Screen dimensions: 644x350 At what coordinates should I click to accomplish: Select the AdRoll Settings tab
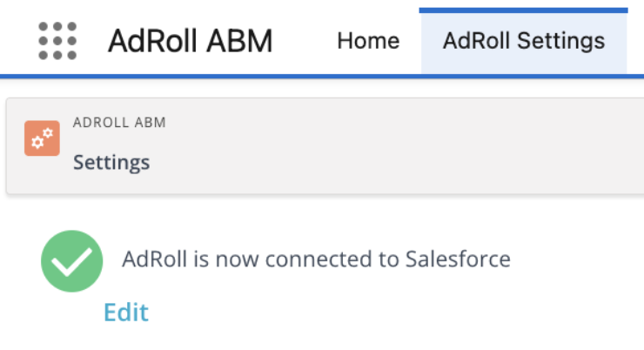coord(523,40)
